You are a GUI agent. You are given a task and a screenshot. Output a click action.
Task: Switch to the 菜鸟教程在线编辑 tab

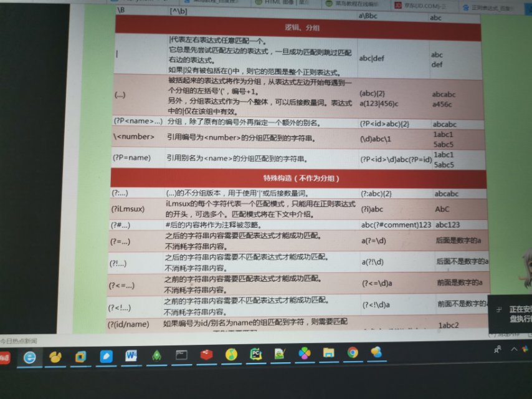352,3
